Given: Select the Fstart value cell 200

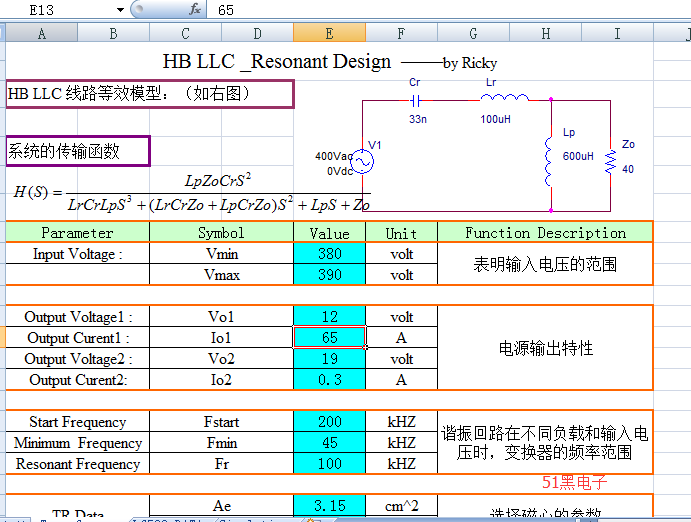Looking at the screenshot, I should [329, 422].
